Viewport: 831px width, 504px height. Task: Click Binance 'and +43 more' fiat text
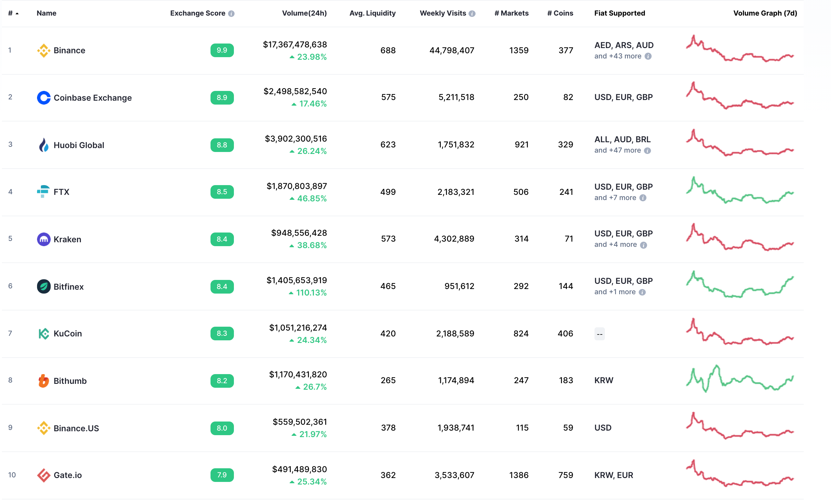point(618,56)
